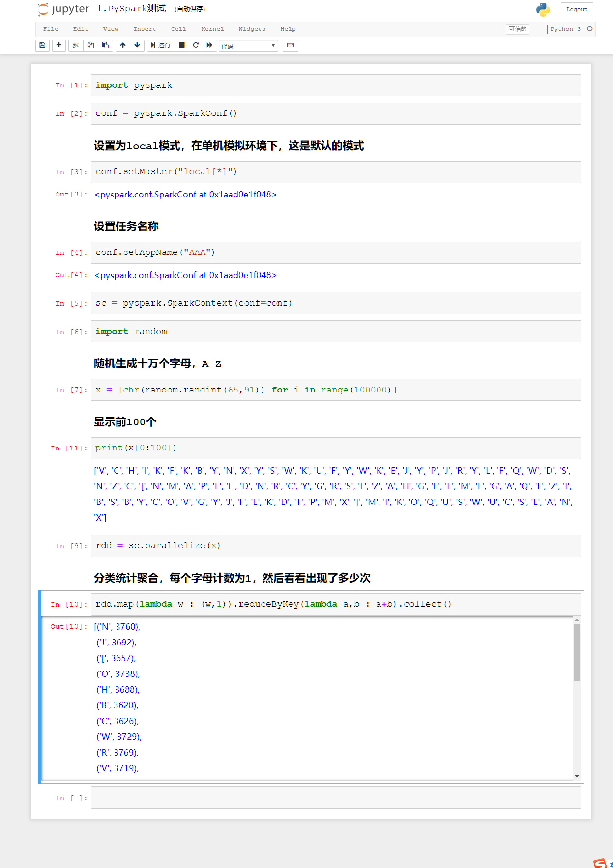Click the kernel idle indicator circle
This screenshot has width=613, height=868.
590,29
